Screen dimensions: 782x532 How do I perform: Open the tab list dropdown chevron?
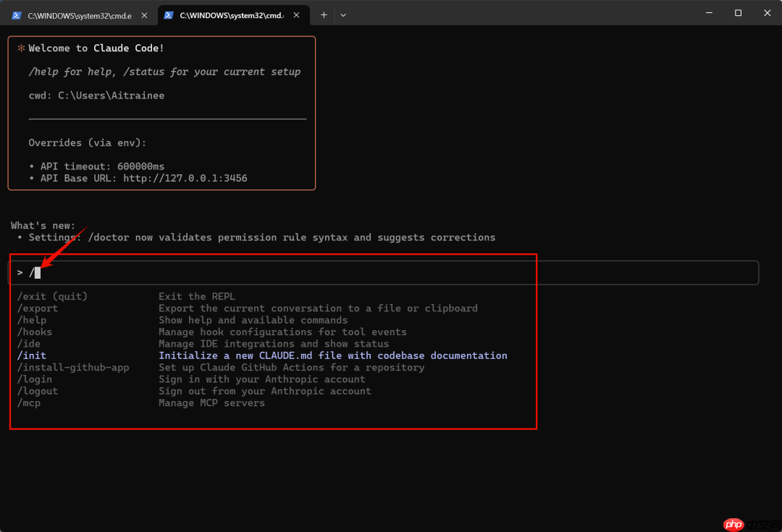(x=343, y=14)
